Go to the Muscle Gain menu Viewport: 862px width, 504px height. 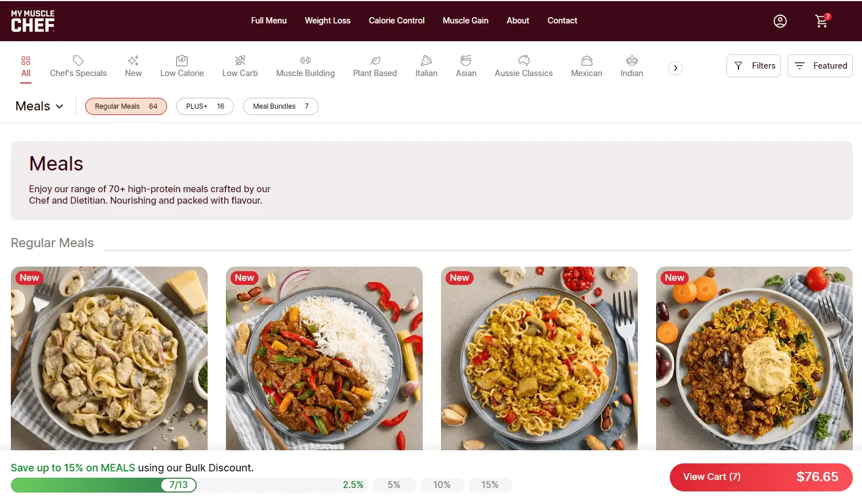(x=465, y=21)
